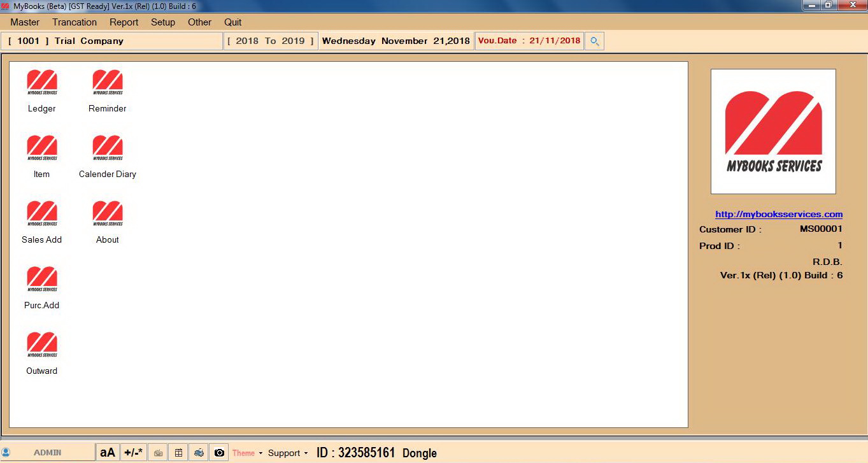868x463 pixels.
Task: Open the Reminder shortcut icon
Action: (x=107, y=83)
